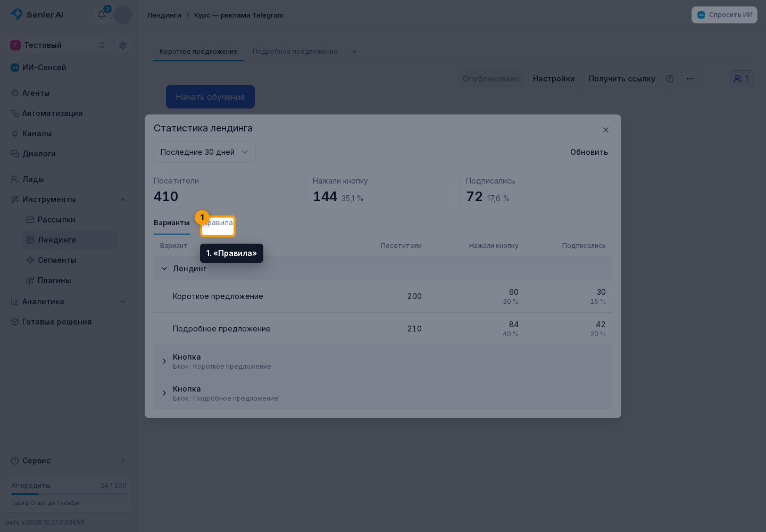Open Диалоги section

tap(69, 154)
